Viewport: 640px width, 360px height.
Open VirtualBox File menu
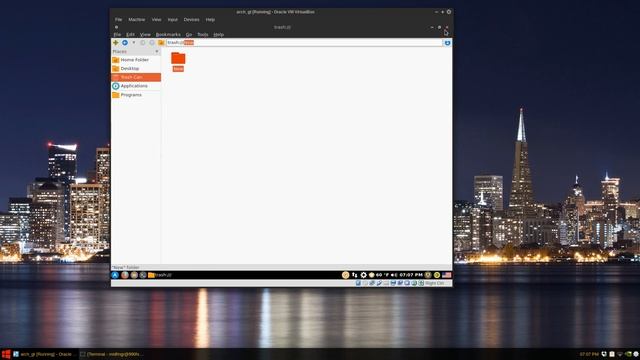pos(118,20)
